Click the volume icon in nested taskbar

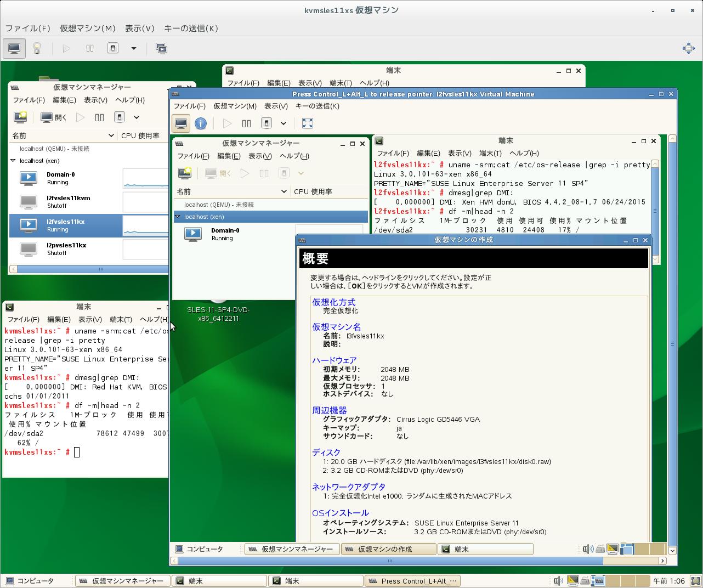tap(587, 549)
